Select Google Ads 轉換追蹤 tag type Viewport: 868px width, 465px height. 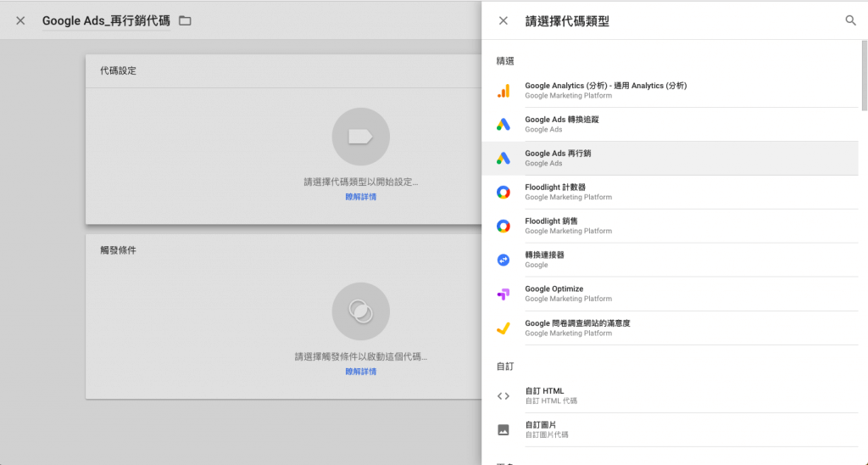click(670, 125)
